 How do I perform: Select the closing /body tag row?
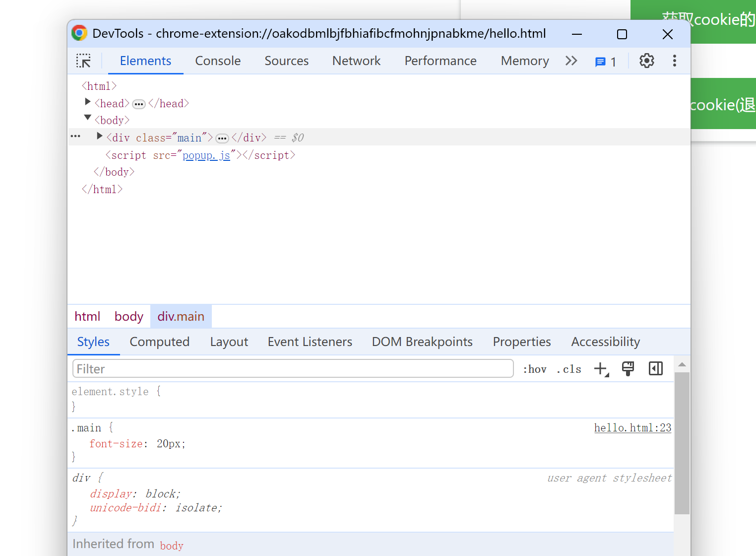(x=114, y=172)
